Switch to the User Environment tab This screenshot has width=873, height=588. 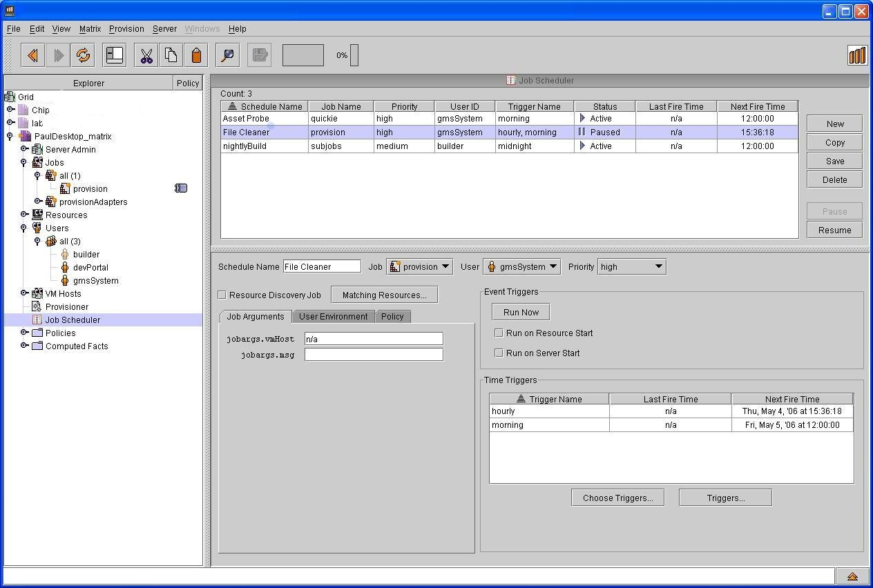[333, 316]
